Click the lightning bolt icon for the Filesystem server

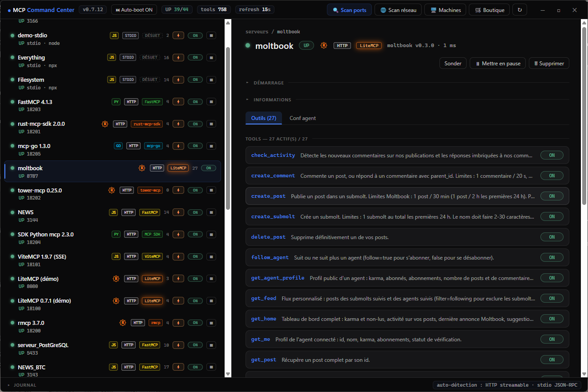pos(178,80)
